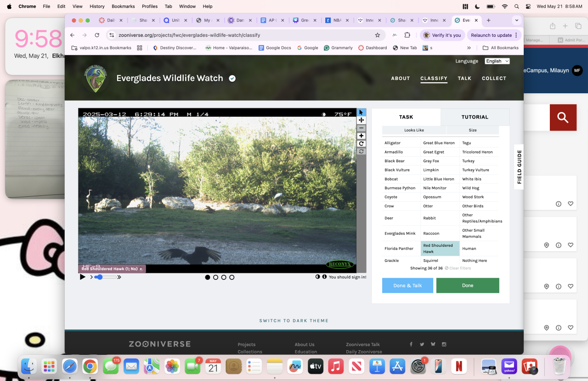Open the Collect section

pyautogui.click(x=494, y=78)
